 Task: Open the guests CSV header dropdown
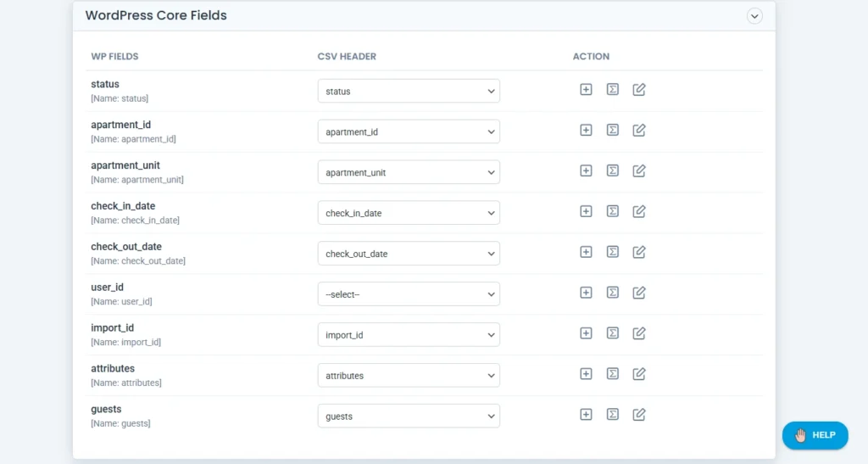(409, 416)
